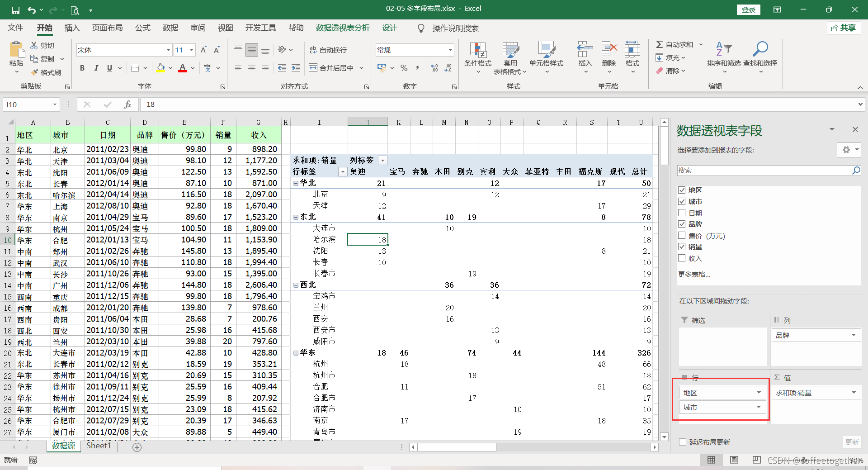Switch to the 数据透视表分析 tab
The width and height of the screenshot is (868, 470).
343,28
